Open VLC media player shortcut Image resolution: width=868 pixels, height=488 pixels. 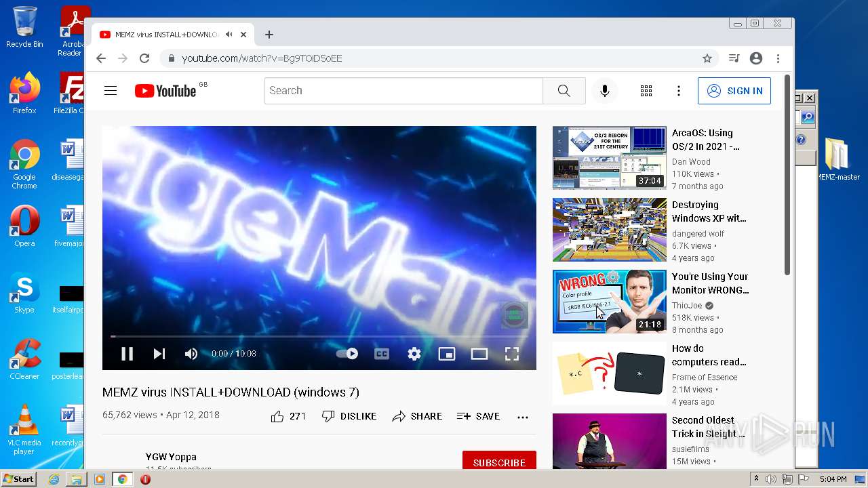(24, 430)
